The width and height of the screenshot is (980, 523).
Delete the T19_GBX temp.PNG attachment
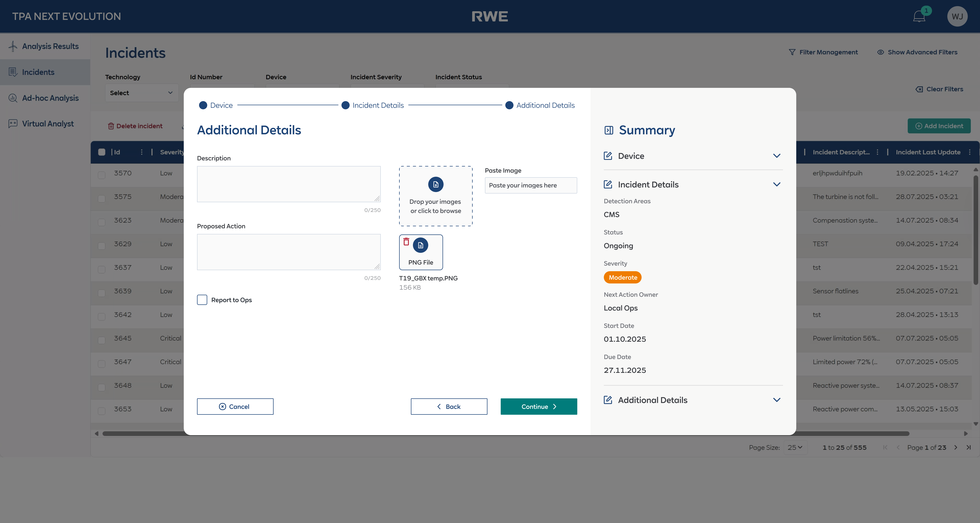click(406, 242)
